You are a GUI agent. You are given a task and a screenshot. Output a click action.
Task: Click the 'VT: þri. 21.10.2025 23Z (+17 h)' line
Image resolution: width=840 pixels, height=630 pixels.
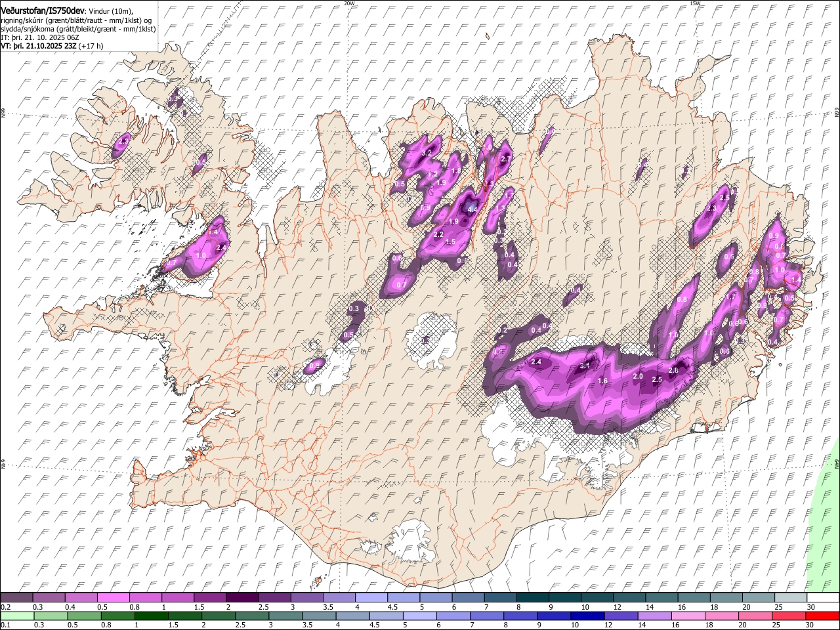(x=52, y=47)
